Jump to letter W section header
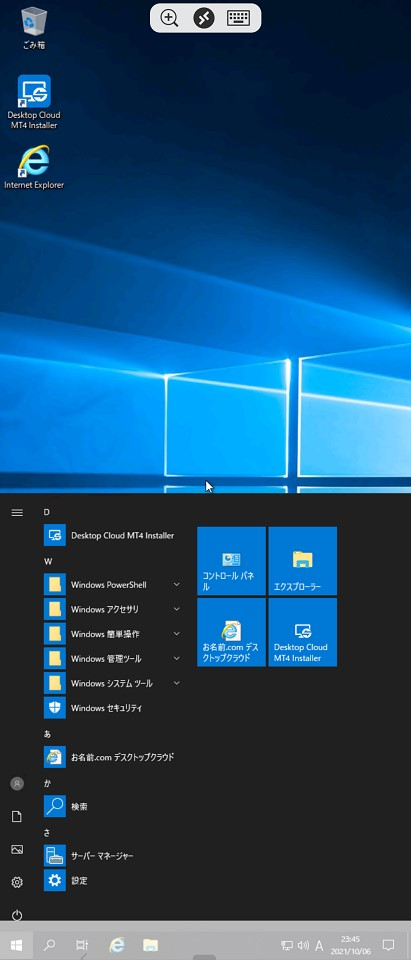This screenshot has width=411, height=960. coord(47,561)
